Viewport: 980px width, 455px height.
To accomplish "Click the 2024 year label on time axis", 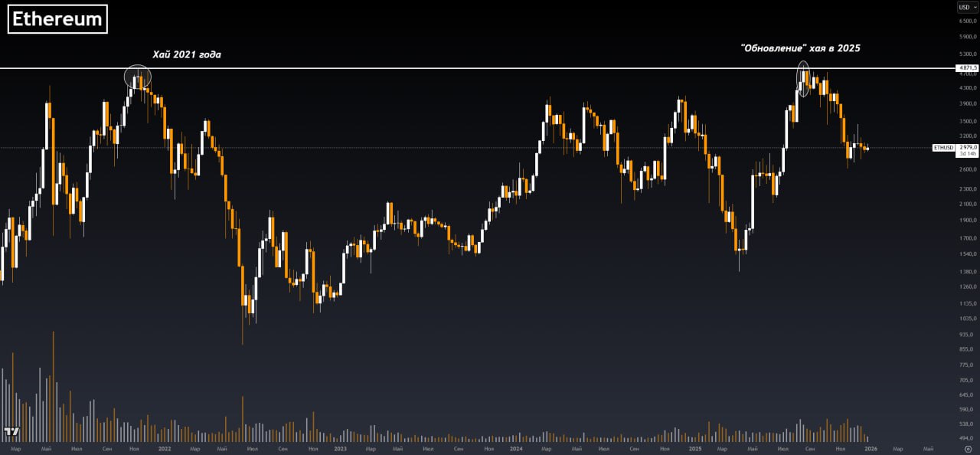I will click(516, 449).
